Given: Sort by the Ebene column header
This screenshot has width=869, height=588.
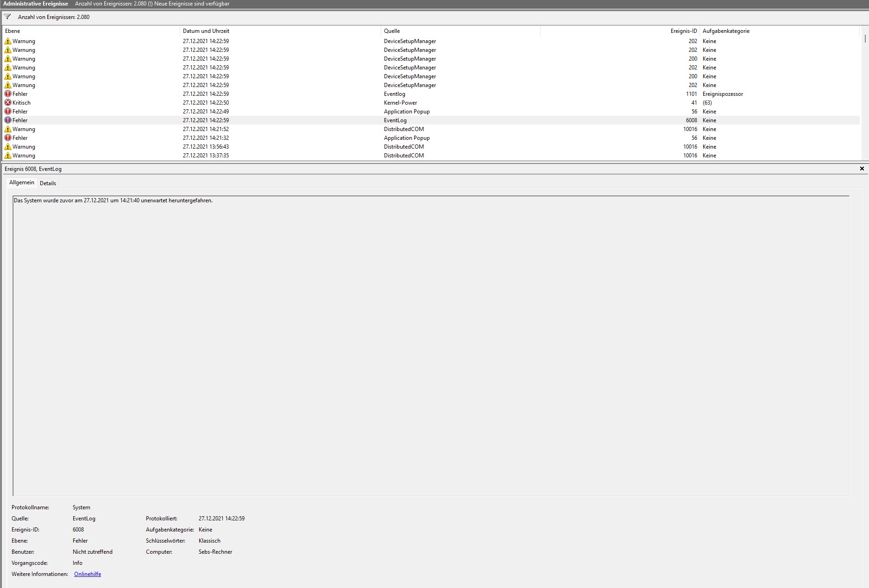Looking at the screenshot, I should coord(91,31).
